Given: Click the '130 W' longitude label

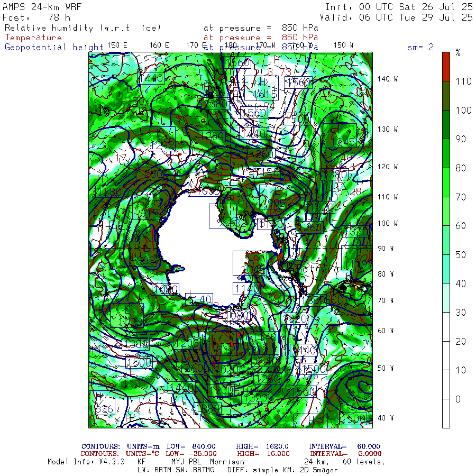Looking at the screenshot, I should pos(388,129).
